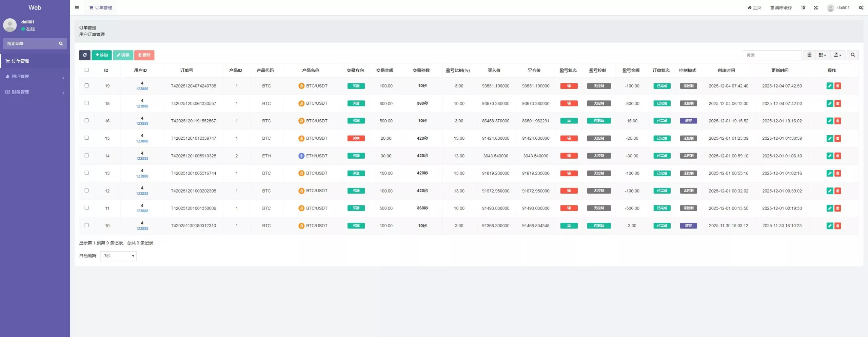The height and width of the screenshot is (337, 868).
Task: Expand 用户管理 sidebar menu
Action: [x=35, y=77]
